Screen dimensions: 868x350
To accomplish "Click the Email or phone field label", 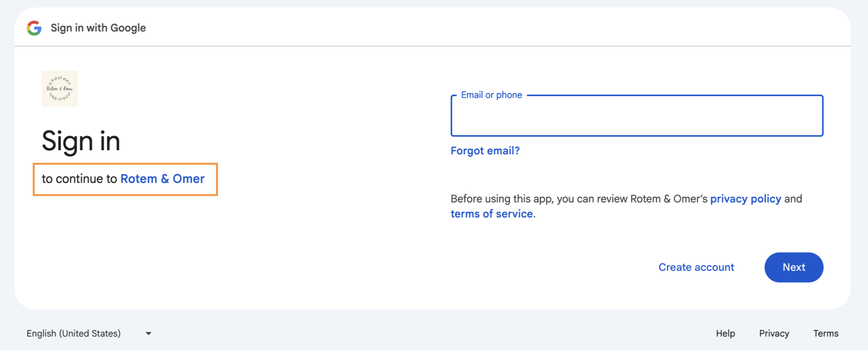I will coord(491,95).
